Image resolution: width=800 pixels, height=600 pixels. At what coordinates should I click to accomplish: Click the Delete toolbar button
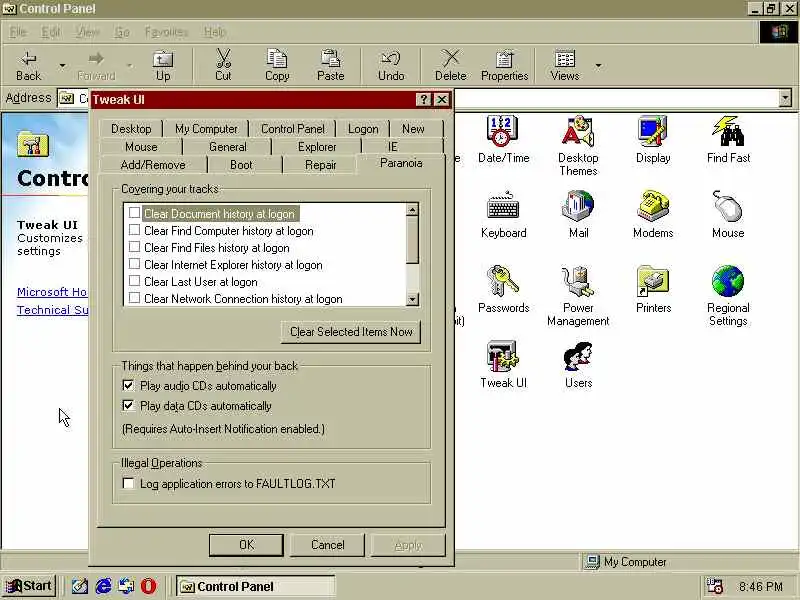click(x=451, y=66)
